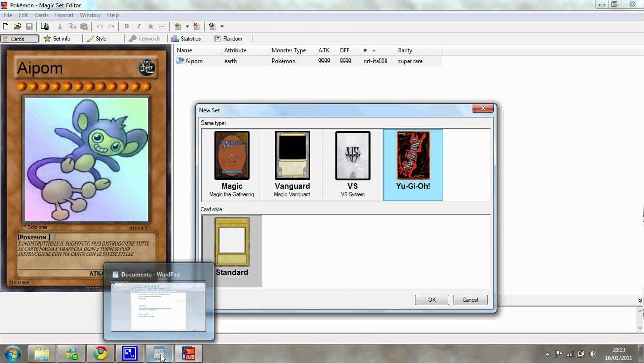The image size is (644, 363).
Task: Click Cancel in New Set dialog
Action: pos(470,300)
